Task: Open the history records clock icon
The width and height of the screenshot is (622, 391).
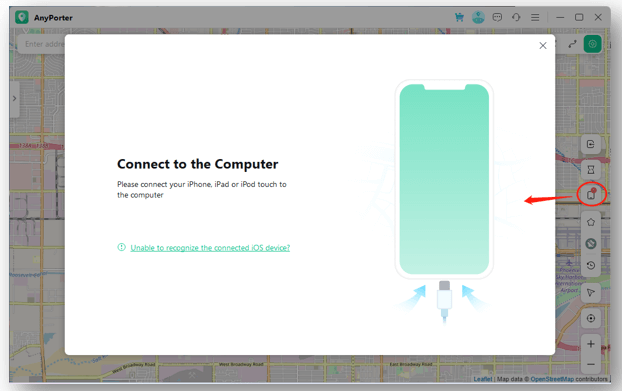Action: tap(591, 265)
